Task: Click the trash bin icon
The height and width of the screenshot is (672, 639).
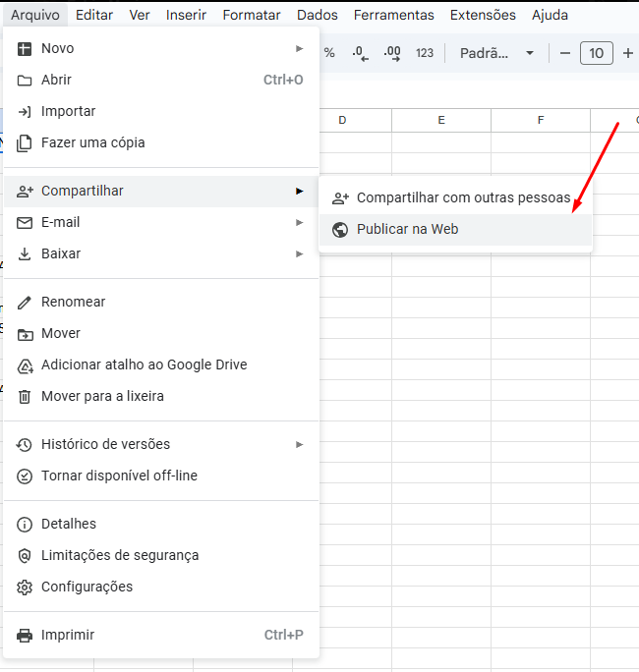Action: 25,397
